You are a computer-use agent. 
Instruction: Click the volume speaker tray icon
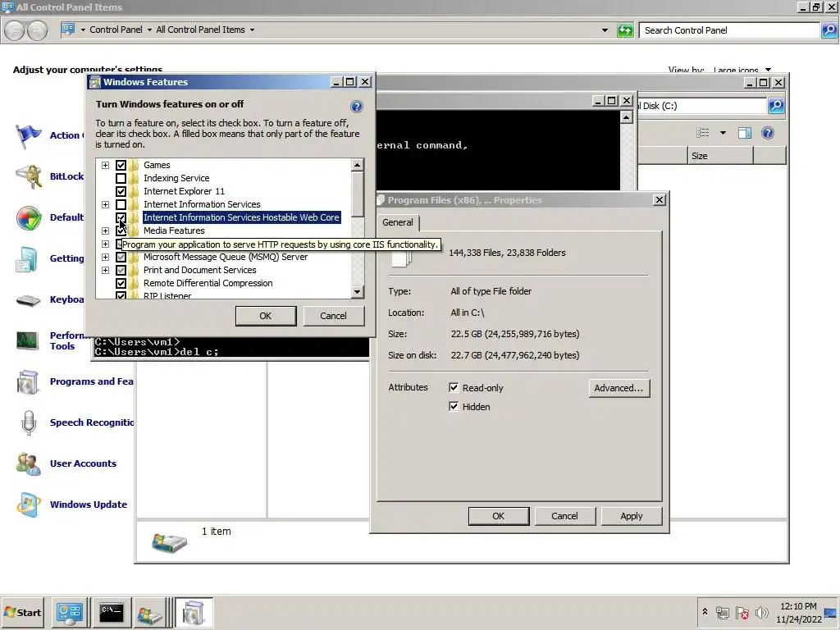[761, 612]
